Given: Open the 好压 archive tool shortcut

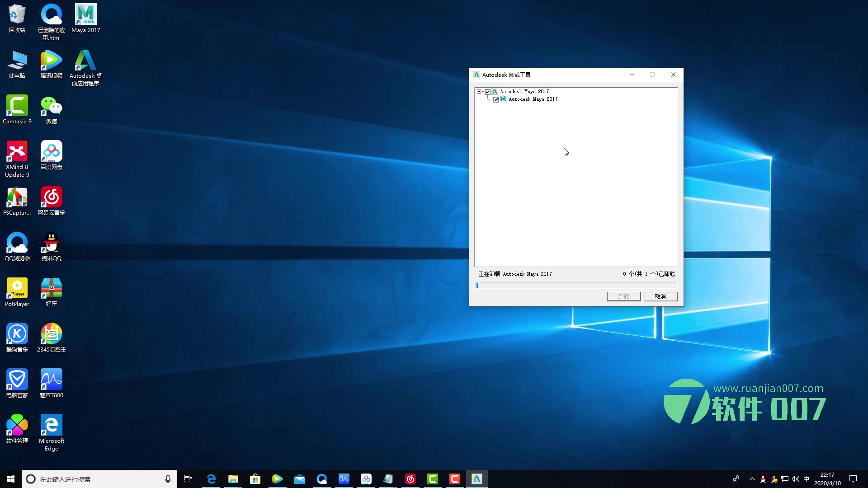Looking at the screenshot, I should point(52,292).
